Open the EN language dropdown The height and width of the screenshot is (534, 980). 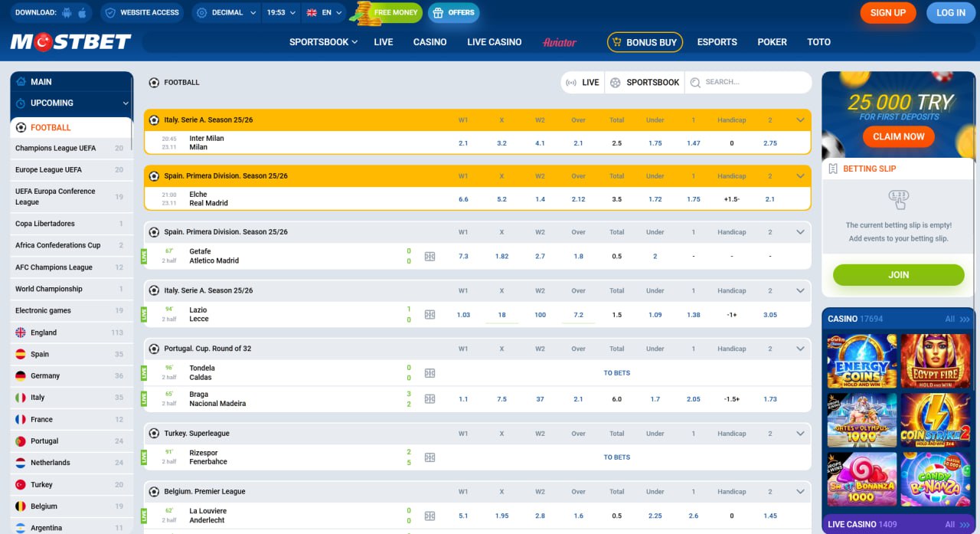pos(324,13)
